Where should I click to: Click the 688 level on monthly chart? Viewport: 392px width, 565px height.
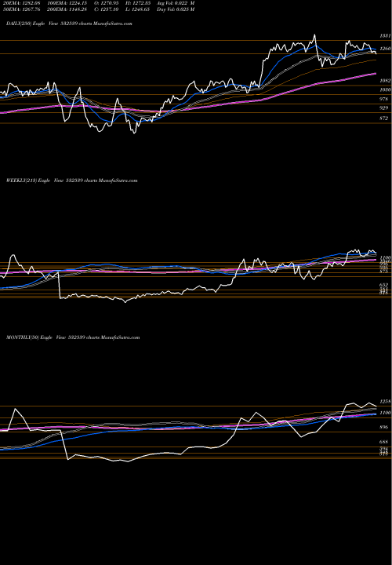385,442
